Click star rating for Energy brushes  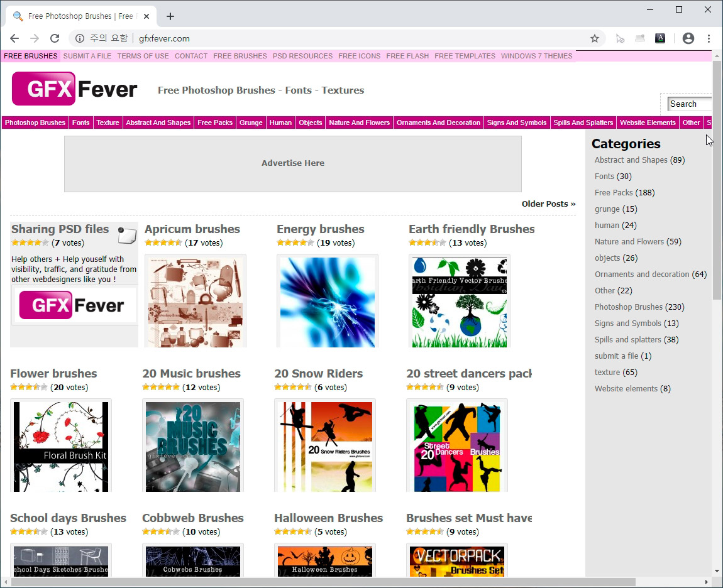coord(295,242)
